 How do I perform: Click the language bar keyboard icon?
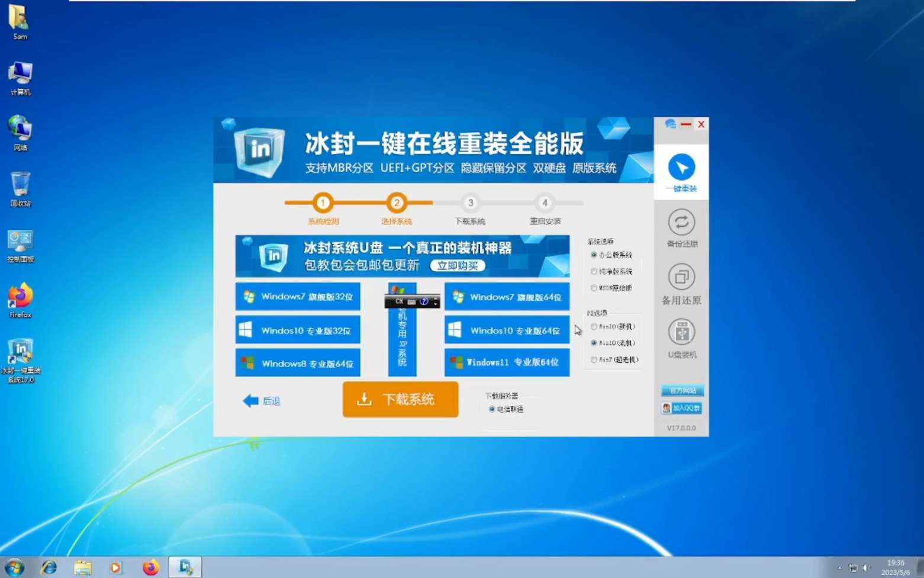[x=411, y=301]
